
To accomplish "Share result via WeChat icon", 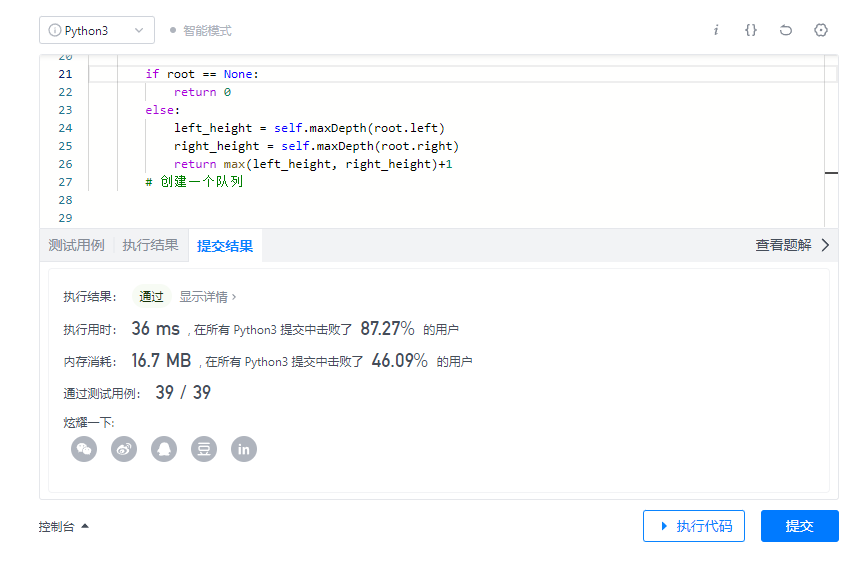I will [x=84, y=449].
